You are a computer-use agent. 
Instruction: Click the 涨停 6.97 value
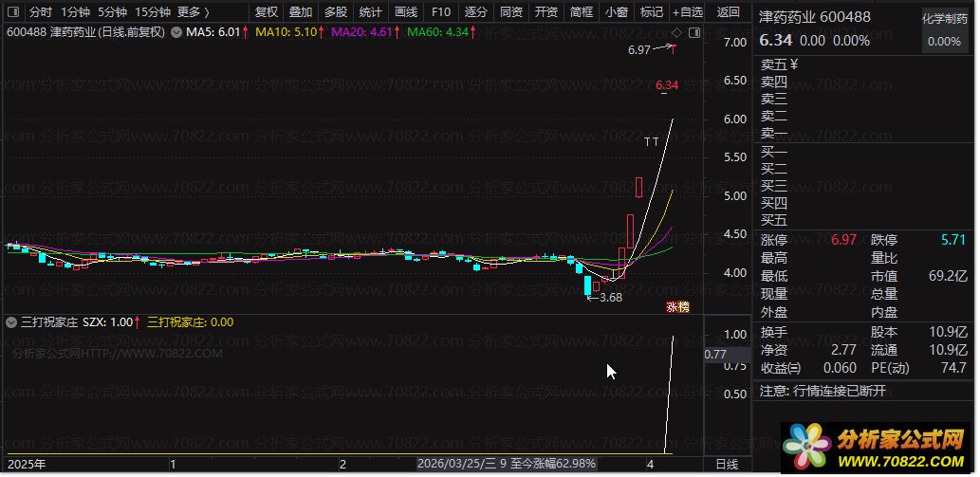coord(843,240)
